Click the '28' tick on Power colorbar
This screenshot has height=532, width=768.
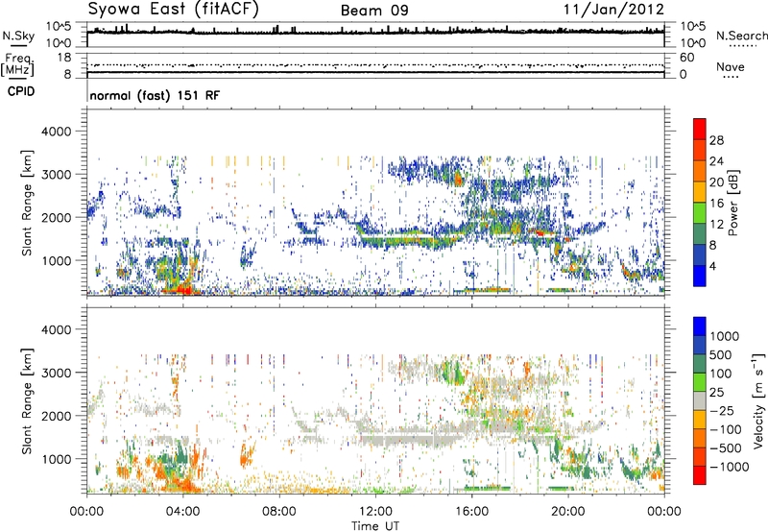point(716,140)
